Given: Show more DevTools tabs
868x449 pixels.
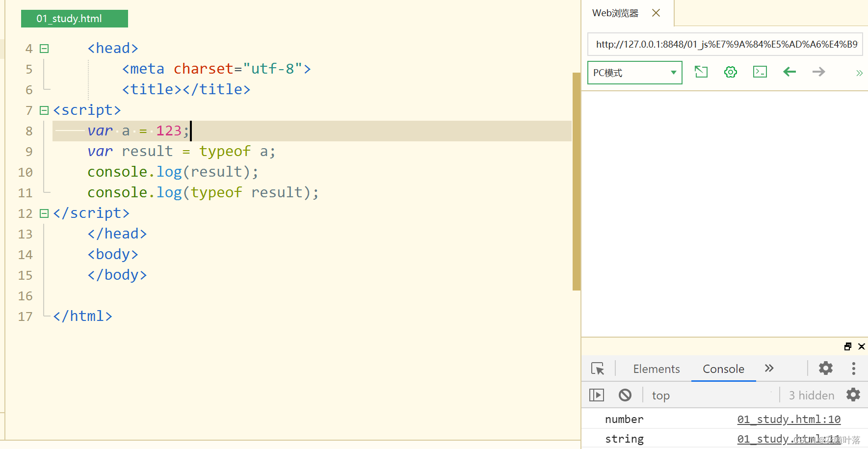Looking at the screenshot, I should pos(769,368).
